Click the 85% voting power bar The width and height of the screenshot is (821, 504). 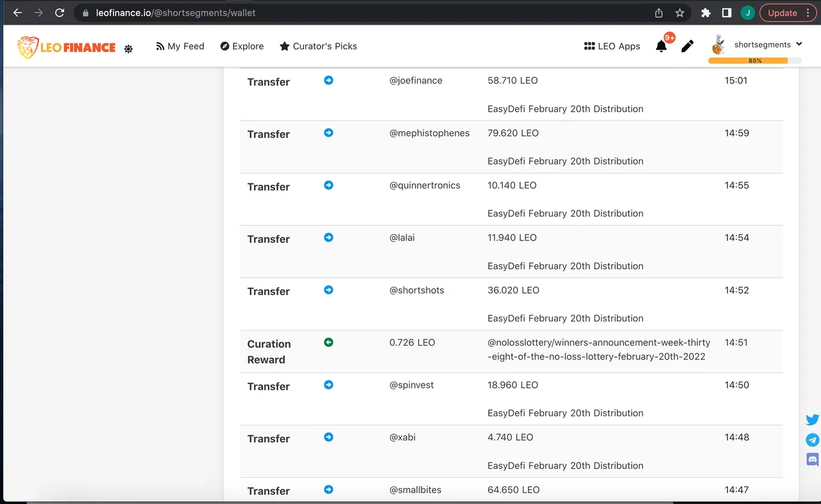coord(755,60)
